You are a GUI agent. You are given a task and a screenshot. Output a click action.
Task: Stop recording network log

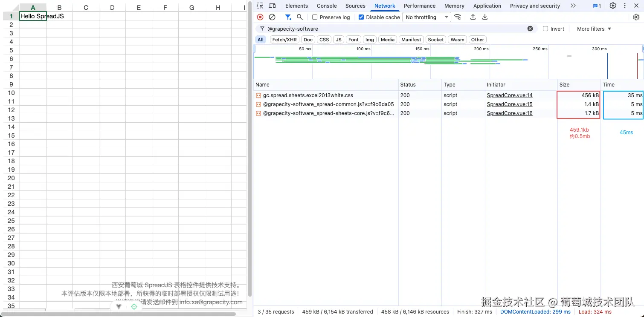(260, 17)
